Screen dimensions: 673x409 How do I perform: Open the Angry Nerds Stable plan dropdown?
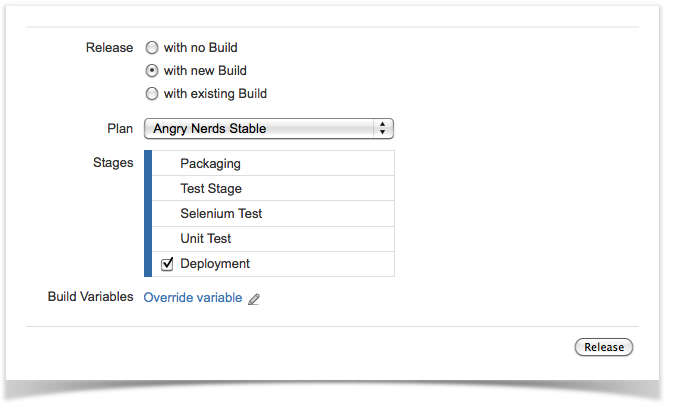pyautogui.click(x=260, y=128)
